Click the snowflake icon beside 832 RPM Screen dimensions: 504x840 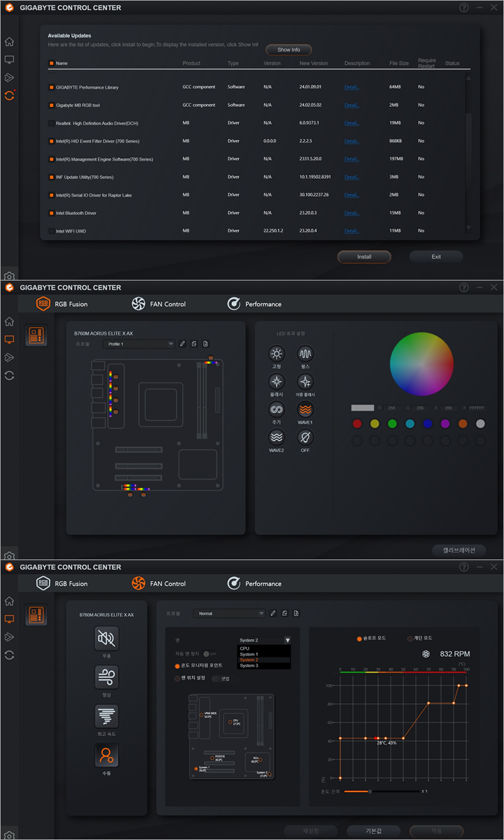pos(425,654)
